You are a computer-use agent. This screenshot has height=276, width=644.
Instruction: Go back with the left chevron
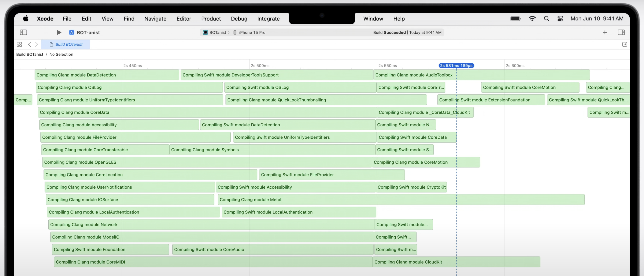tap(30, 44)
